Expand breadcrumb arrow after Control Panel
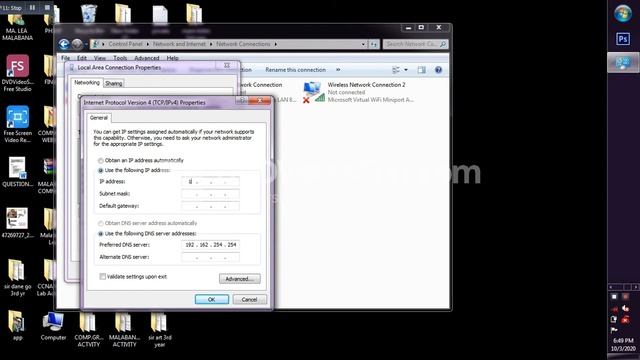This screenshot has width=640, height=360. [148, 44]
